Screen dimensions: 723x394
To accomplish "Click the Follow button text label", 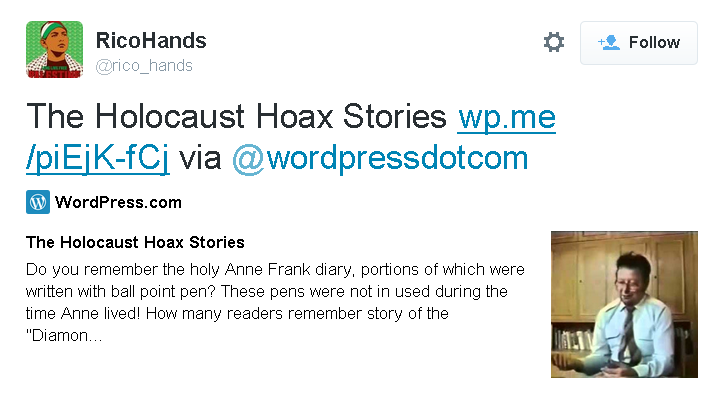I will pyautogui.click(x=654, y=42).
